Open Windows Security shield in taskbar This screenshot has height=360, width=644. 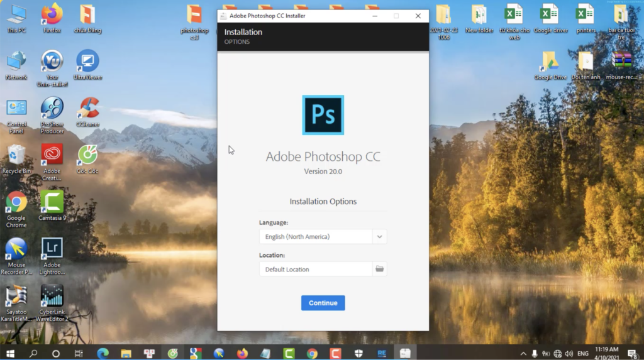click(x=358, y=353)
